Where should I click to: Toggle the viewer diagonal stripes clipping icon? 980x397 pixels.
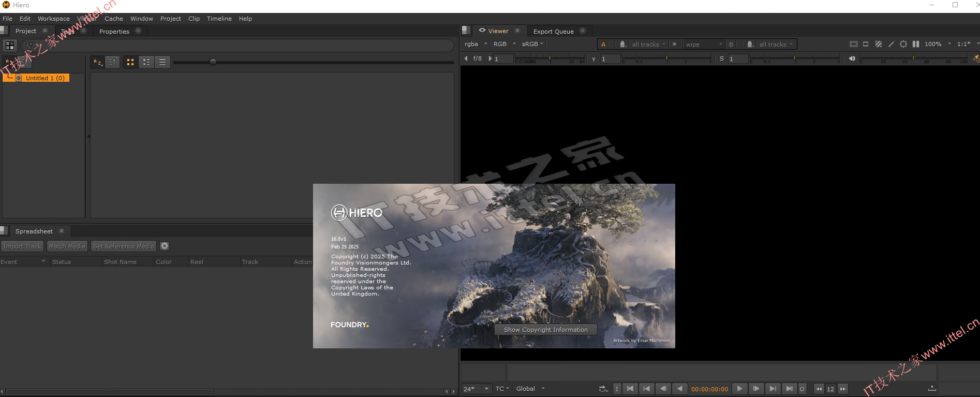[879, 44]
